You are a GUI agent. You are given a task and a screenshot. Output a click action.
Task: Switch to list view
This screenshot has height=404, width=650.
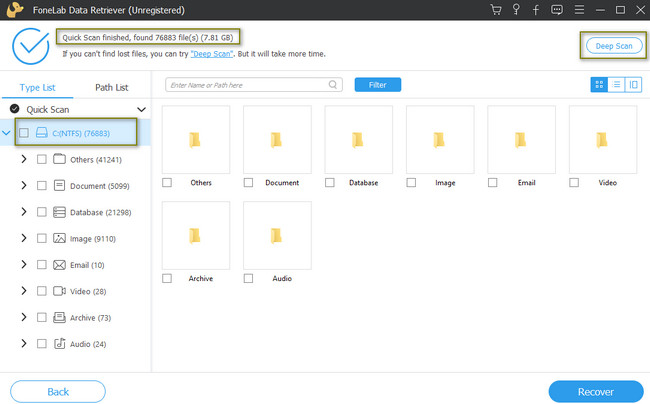click(x=616, y=85)
